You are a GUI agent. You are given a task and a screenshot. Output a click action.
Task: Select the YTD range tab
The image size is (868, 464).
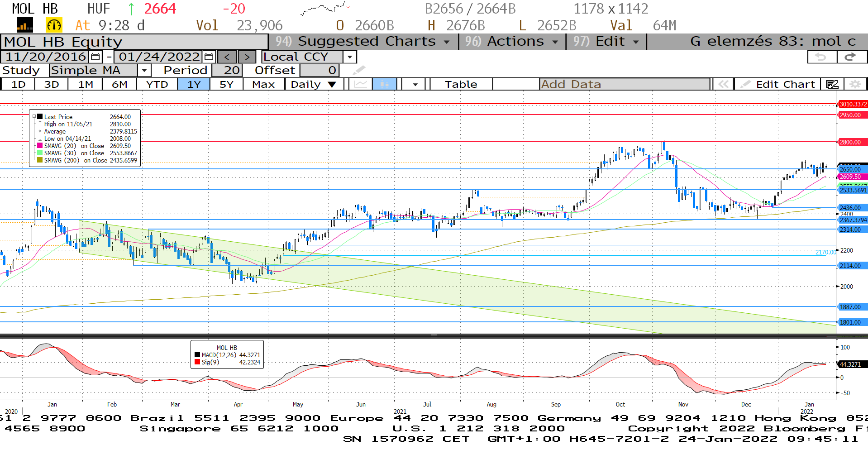tap(157, 84)
